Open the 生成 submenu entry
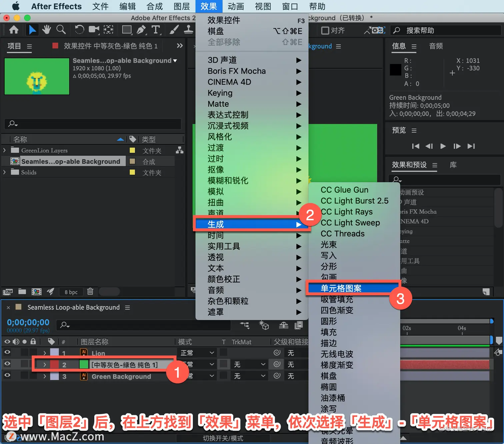504x444 pixels. coord(252,224)
